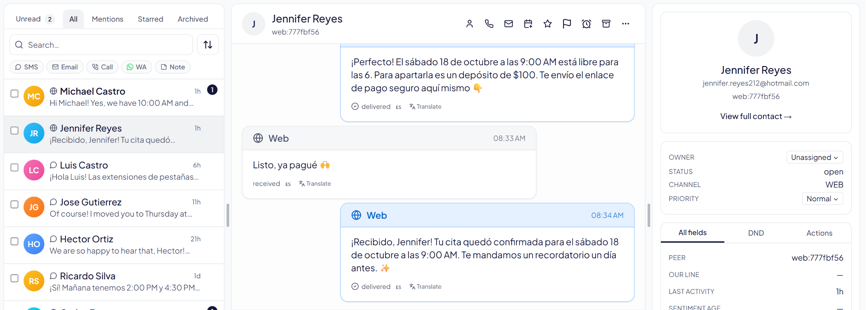This screenshot has height=310, width=868.
Task: Filter conversations by Email
Action: click(65, 67)
